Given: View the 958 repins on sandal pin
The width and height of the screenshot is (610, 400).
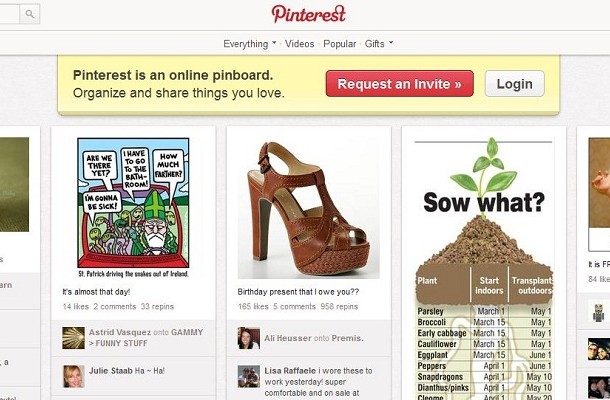Looking at the screenshot, I should 339,307.
